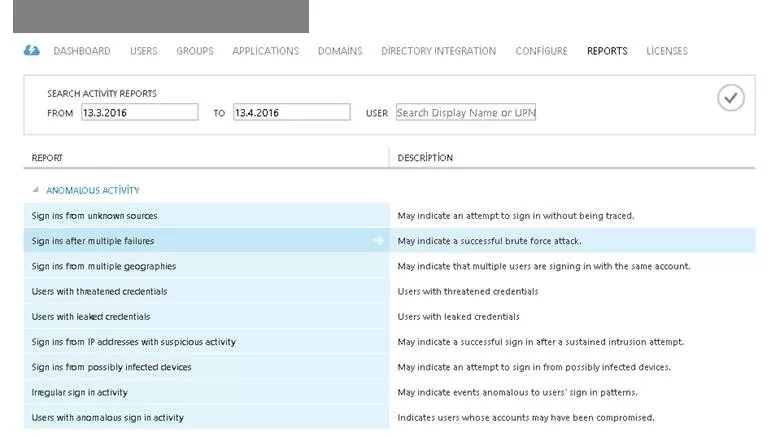Click the ANOMALOUS ACTIVITY section heading
780x437 pixels.
(93, 190)
